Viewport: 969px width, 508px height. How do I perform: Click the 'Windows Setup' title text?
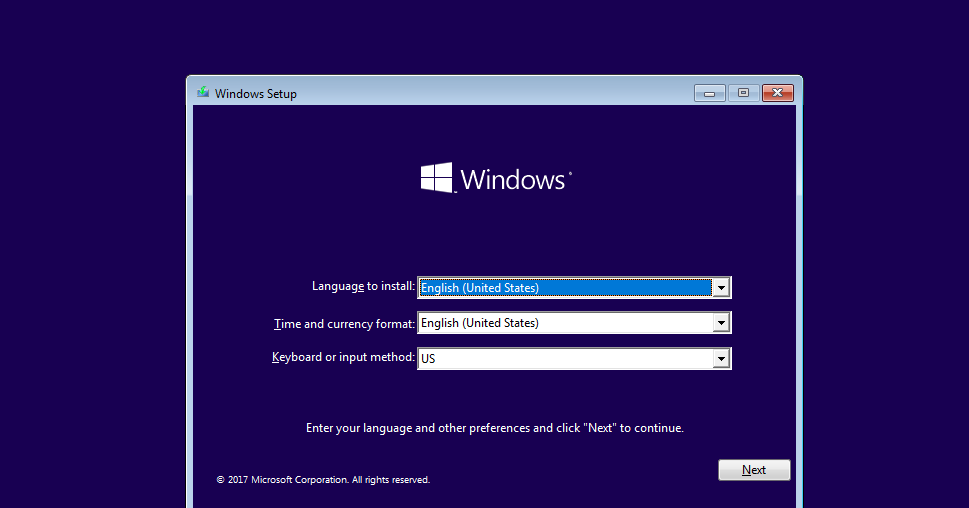tap(256, 93)
